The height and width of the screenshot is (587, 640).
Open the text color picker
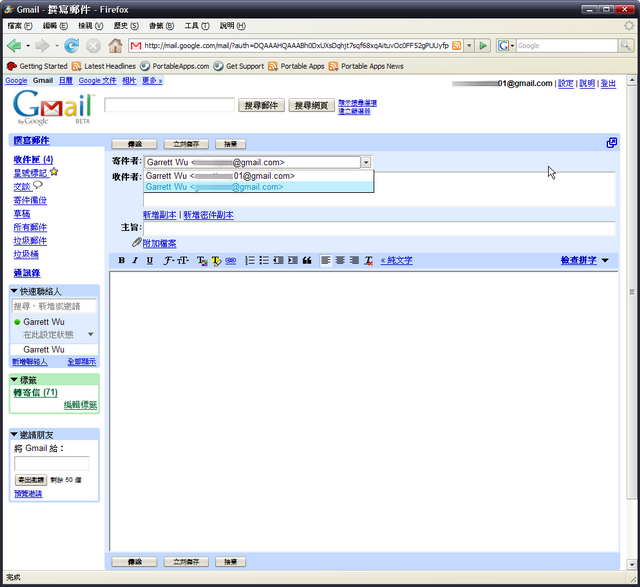point(202,260)
